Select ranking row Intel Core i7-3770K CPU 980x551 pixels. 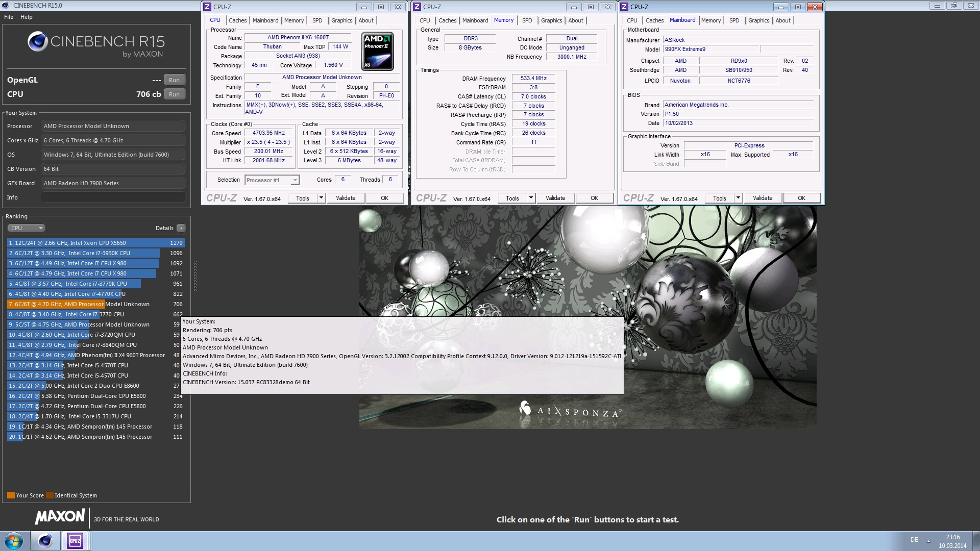pos(96,284)
